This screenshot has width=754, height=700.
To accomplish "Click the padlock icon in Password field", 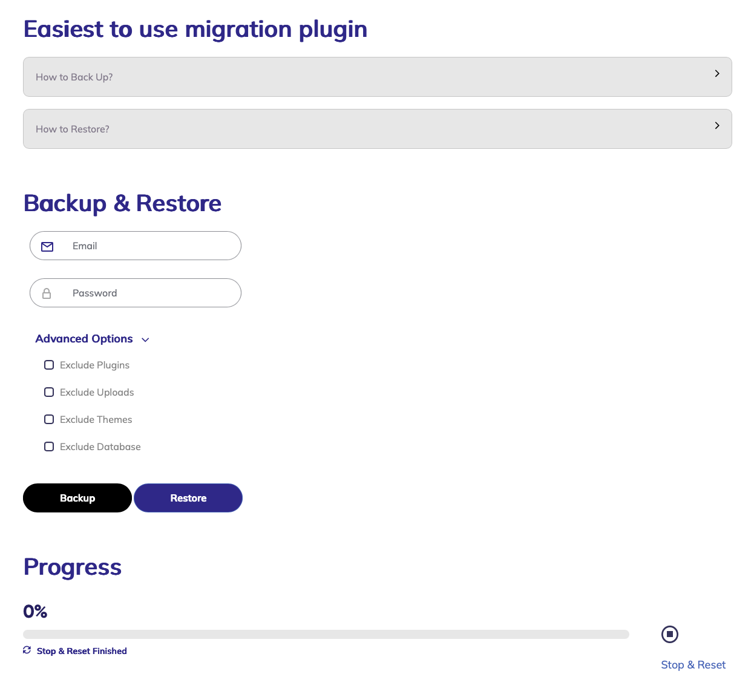I will coord(47,293).
